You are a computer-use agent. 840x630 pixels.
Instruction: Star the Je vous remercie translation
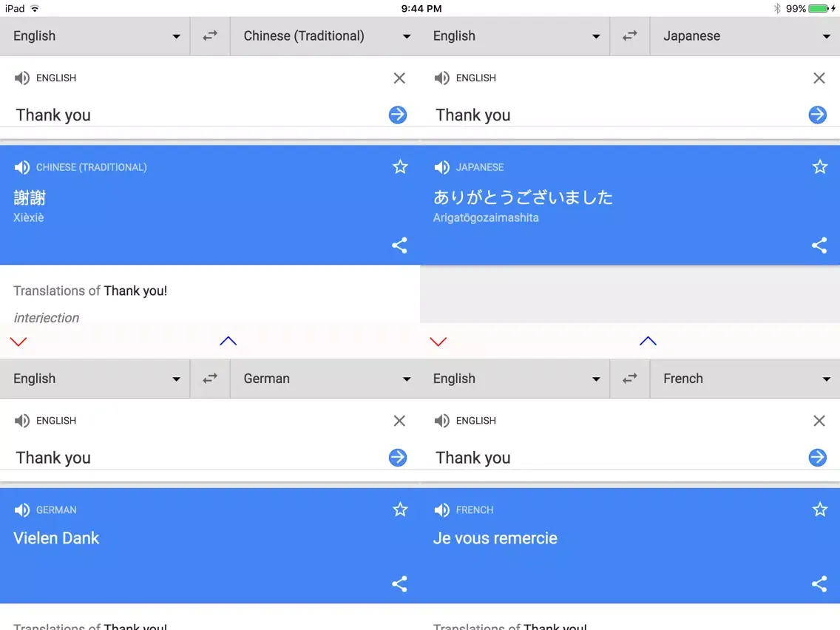820,509
